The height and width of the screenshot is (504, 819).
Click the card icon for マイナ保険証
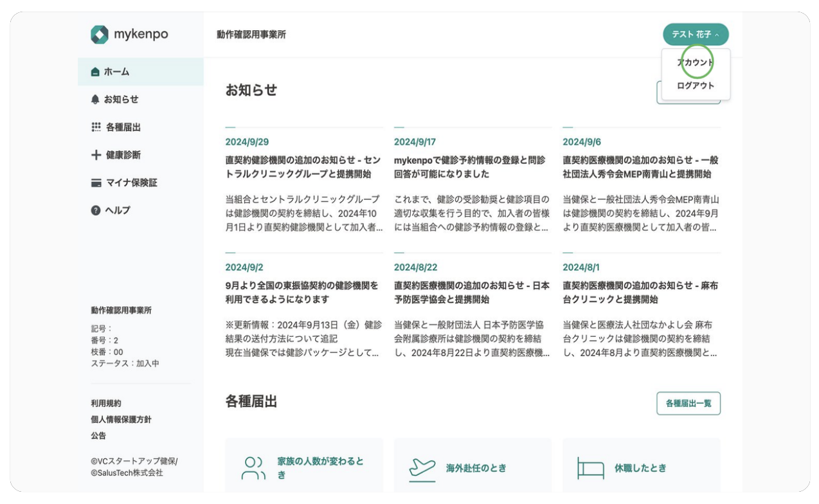coord(96,183)
